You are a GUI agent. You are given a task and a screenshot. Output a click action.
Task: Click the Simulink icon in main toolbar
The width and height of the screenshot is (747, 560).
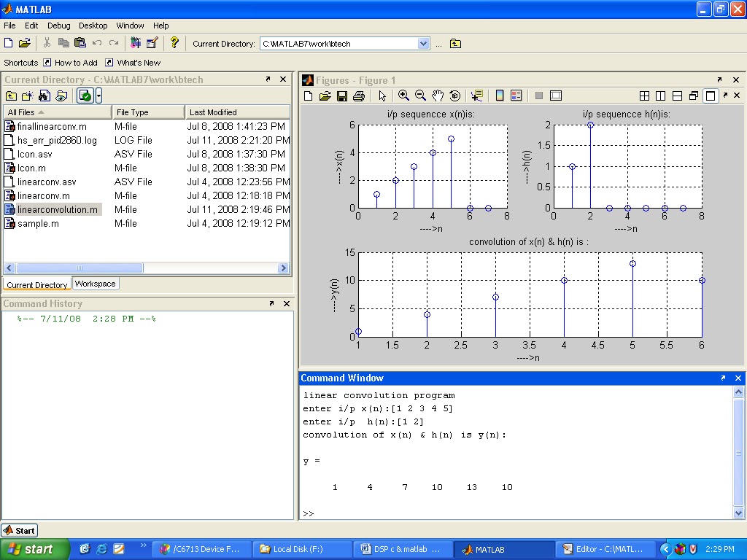coord(136,43)
